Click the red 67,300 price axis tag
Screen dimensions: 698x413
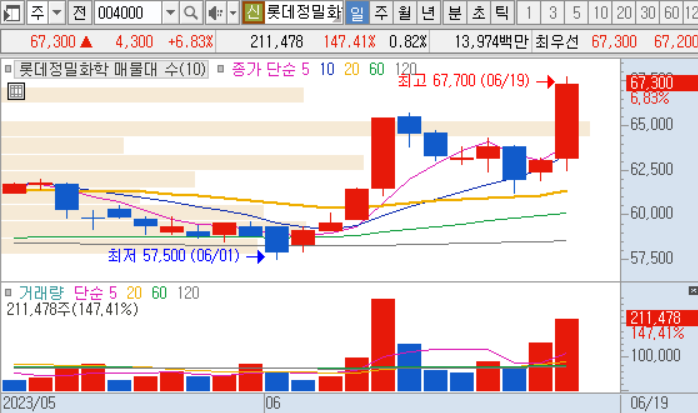click(x=661, y=83)
